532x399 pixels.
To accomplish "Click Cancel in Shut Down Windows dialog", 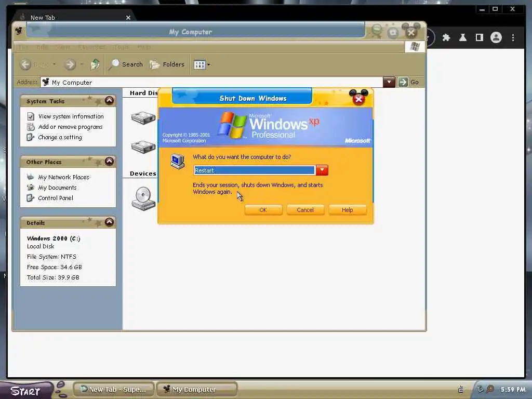I will coord(305,210).
